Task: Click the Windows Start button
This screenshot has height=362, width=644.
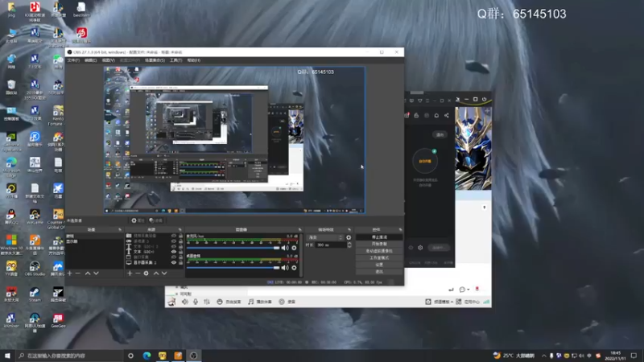Action: pos(7,356)
